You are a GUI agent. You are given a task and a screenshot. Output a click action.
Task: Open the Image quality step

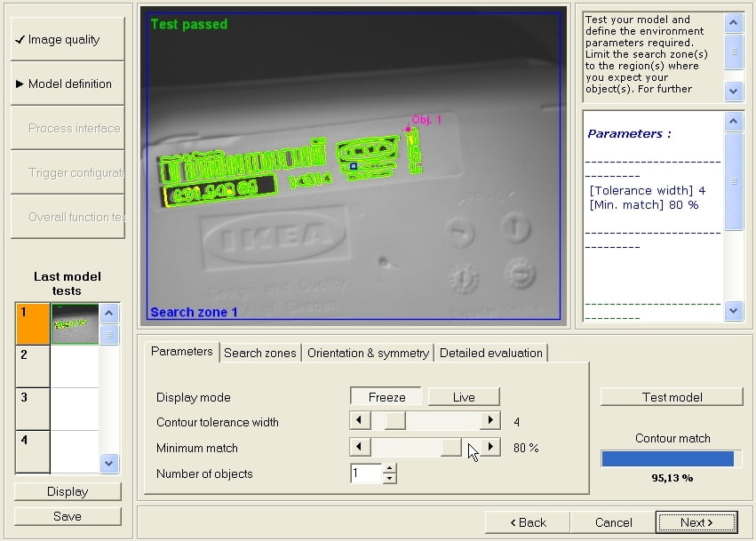pos(68,39)
